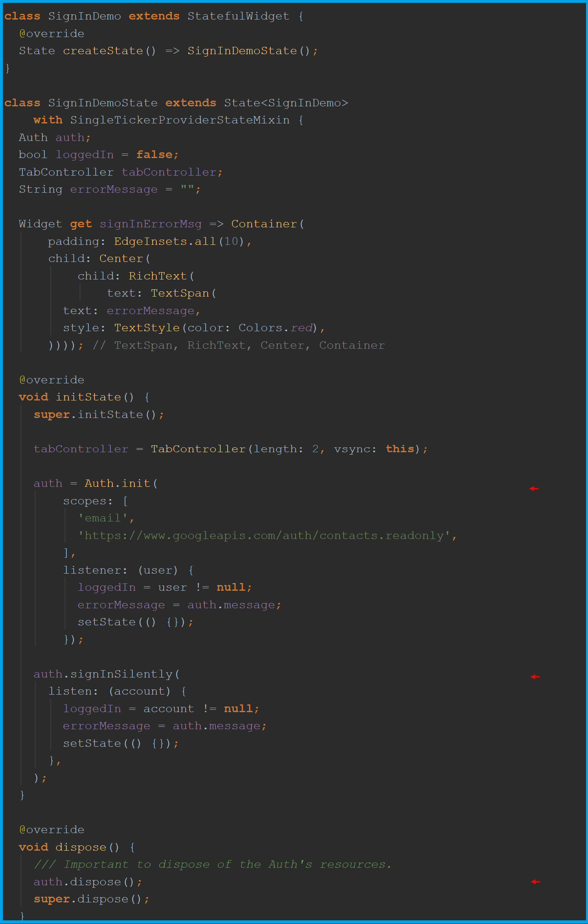Click 'State createState() => SignInDemoState();' line

[168, 51]
